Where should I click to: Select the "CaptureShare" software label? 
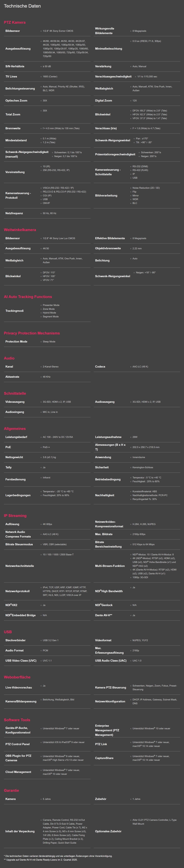tap(104, 758)
